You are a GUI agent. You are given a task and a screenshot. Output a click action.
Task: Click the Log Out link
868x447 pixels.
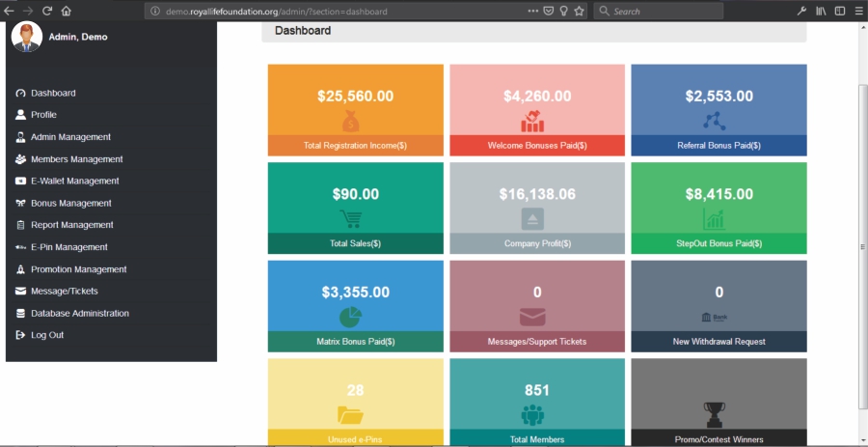tap(46, 335)
